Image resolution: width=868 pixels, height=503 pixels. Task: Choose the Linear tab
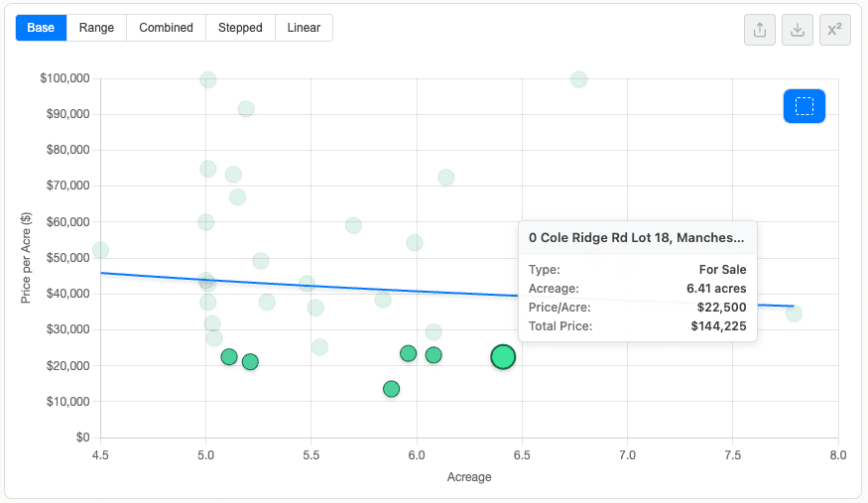(x=304, y=28)
